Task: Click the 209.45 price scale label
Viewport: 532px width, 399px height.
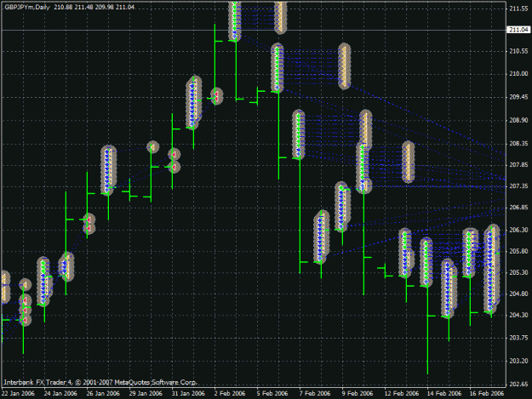Action: 518,97
